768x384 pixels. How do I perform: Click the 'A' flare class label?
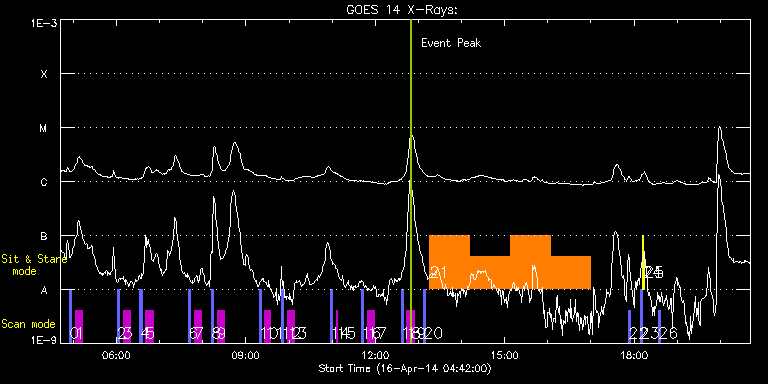point(44,290)
